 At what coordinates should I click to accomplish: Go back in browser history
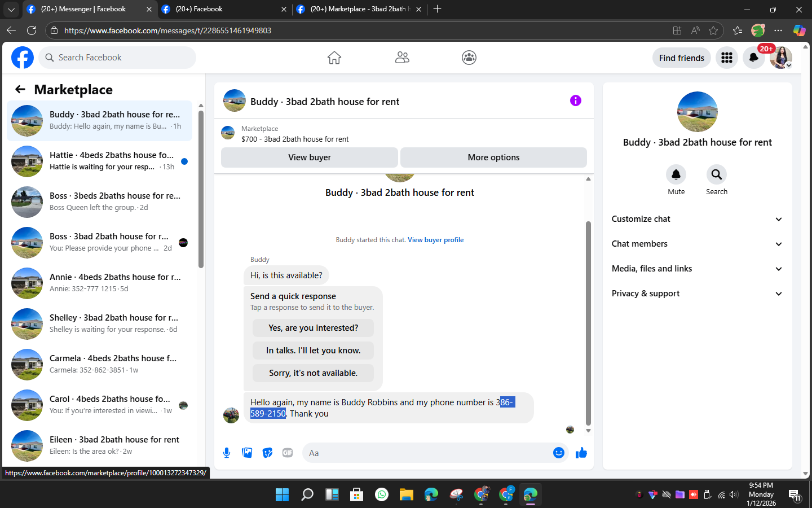11,30
